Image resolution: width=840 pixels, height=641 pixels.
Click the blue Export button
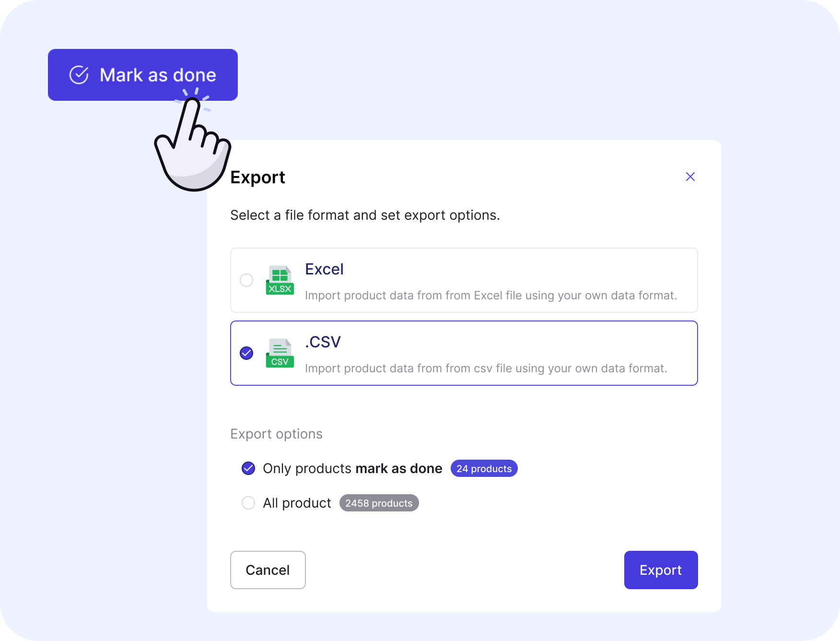(x=661, y=570)
